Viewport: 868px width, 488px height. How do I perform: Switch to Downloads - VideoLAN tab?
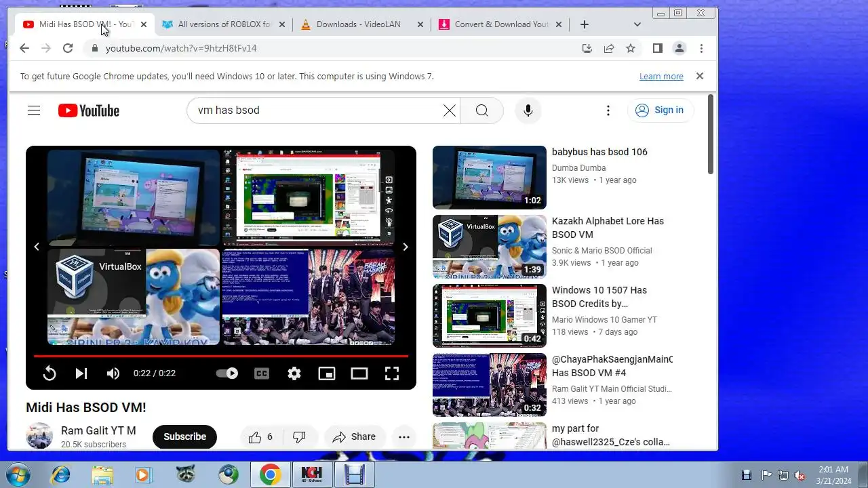(358, 24)
